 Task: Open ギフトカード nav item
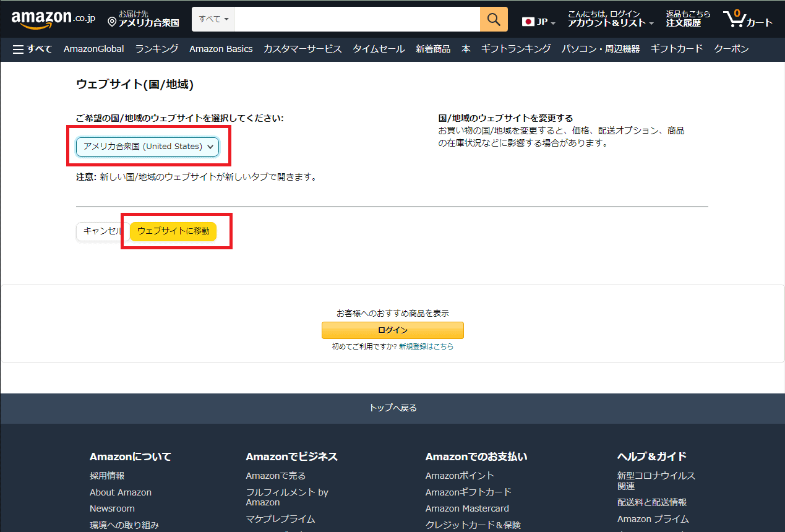click(677, 49)
